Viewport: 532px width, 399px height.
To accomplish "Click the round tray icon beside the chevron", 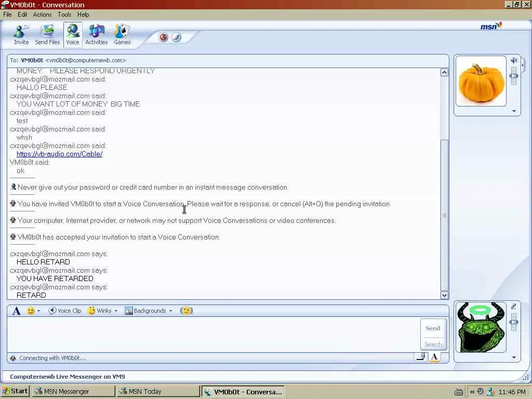I will tap(481, 391).
